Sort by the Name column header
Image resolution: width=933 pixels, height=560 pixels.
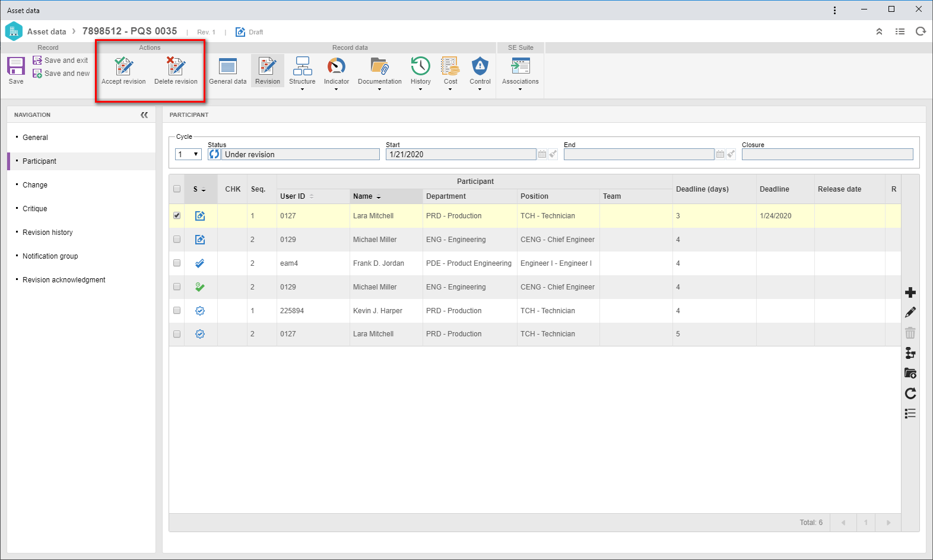point(386,196)
